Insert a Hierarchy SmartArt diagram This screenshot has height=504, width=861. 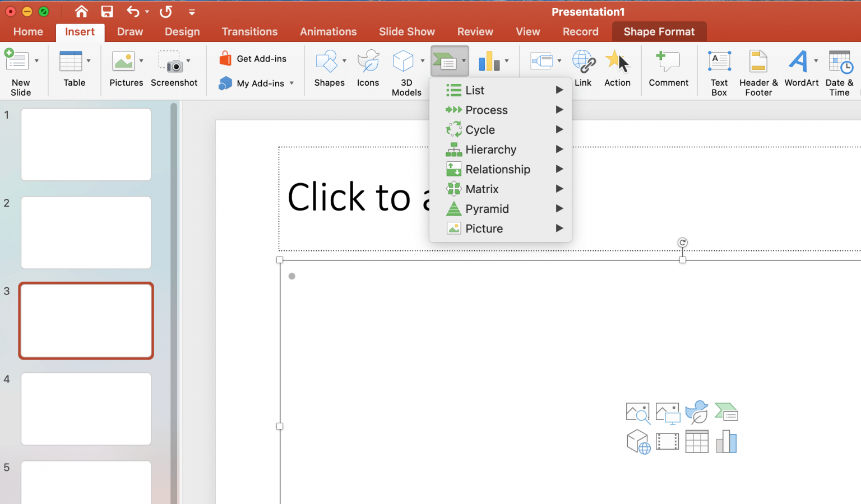click(x=490, y=149)
